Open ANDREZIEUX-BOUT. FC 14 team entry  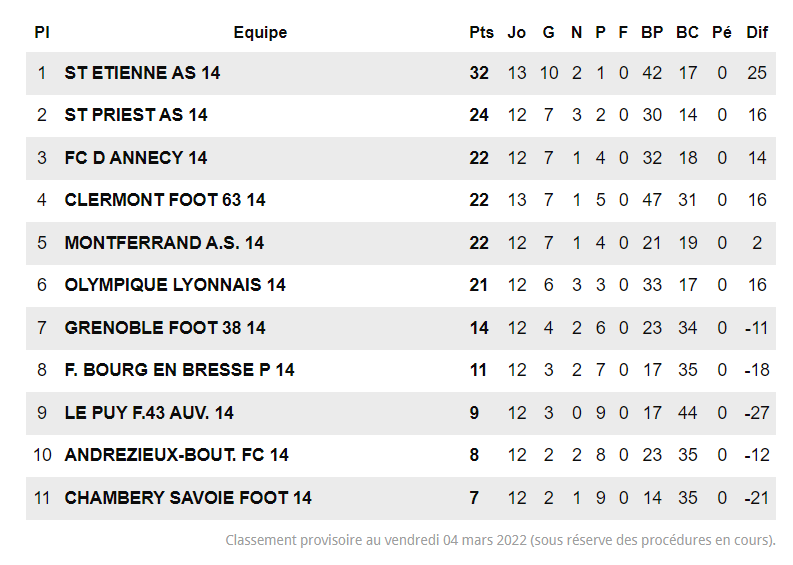[x=176, y=455]
